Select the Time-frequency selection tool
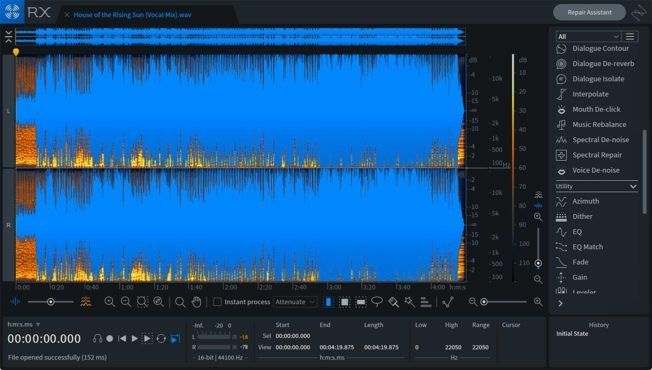 pos(344,302)
